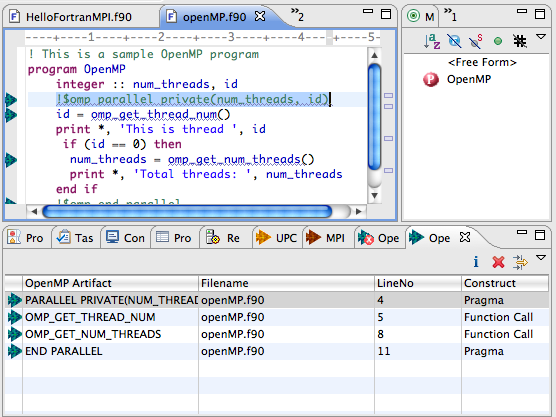Click the hash-mark grouping icon in outline

pyautogui.click(x=520, y=41)
